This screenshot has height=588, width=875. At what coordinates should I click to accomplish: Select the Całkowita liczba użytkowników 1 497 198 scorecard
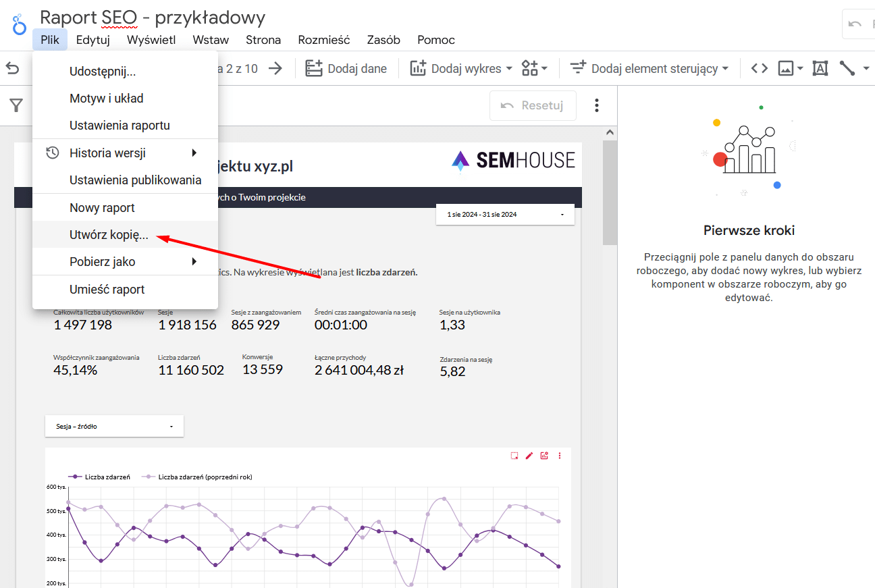[99, 320]
